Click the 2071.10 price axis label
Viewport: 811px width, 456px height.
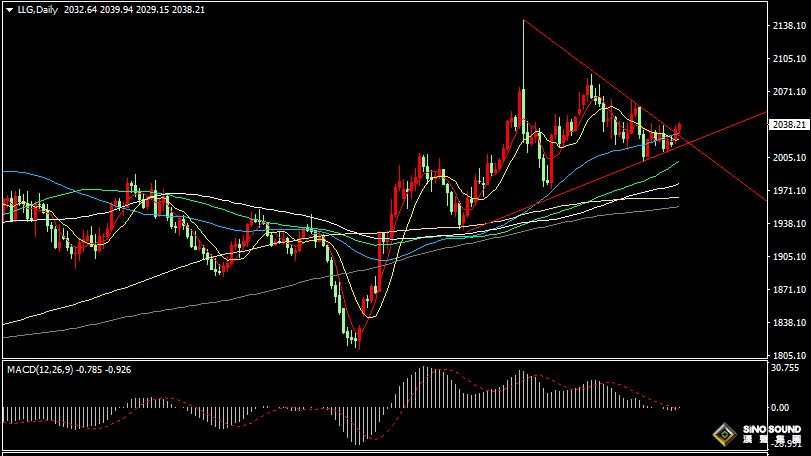[788, 92]
